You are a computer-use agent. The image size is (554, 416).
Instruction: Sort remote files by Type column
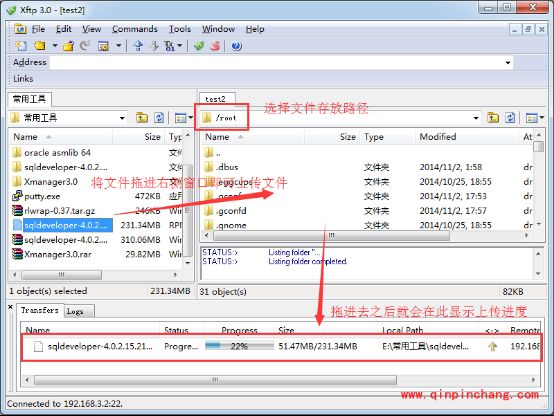388,137
